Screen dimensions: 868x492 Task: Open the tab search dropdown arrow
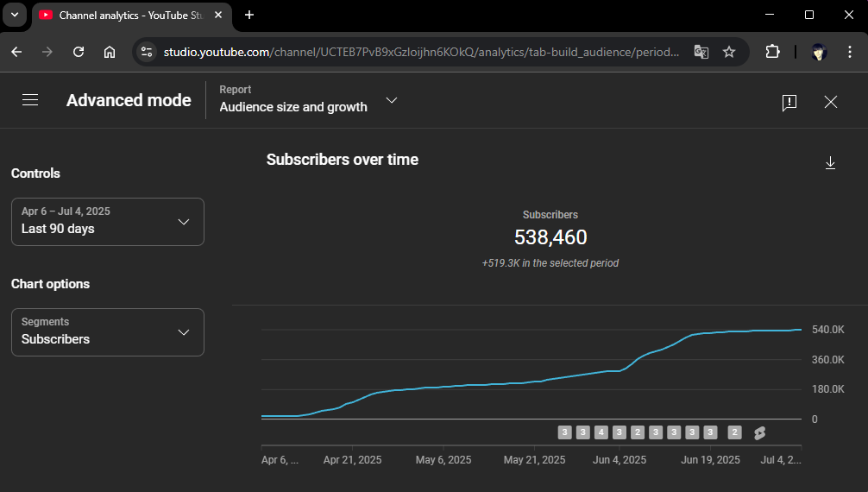point(15,15)
